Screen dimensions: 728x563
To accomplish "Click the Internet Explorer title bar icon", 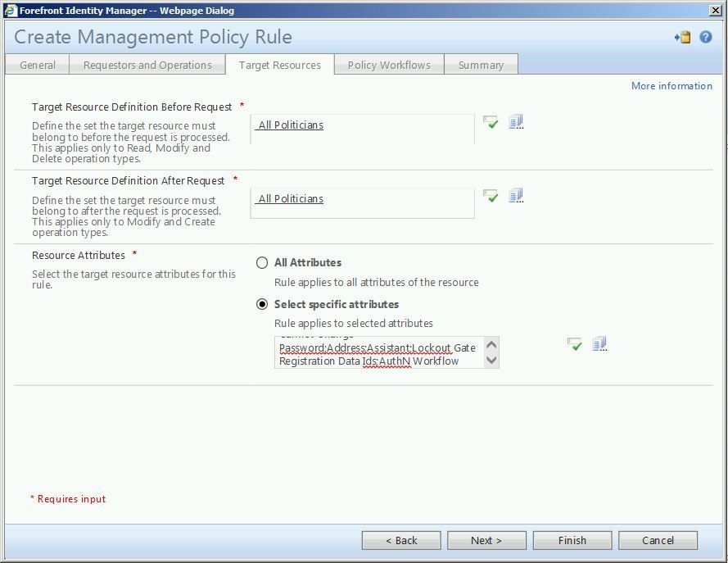I will coord(11,10).
